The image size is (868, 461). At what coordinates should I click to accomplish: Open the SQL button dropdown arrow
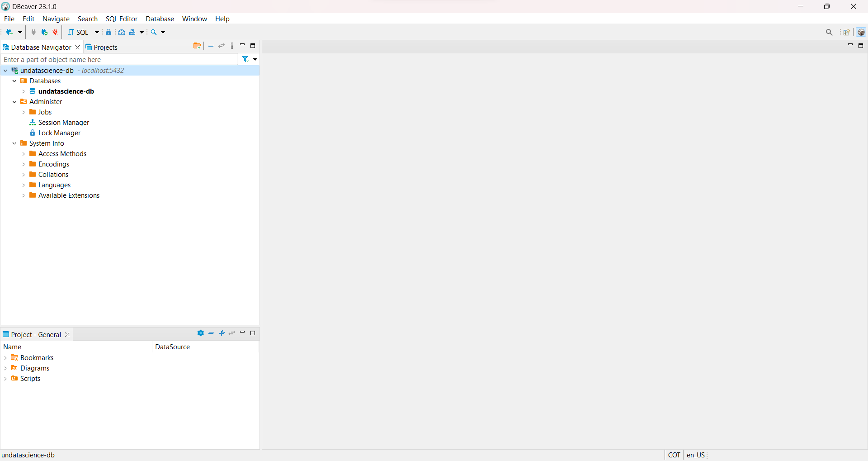point(97,32)
